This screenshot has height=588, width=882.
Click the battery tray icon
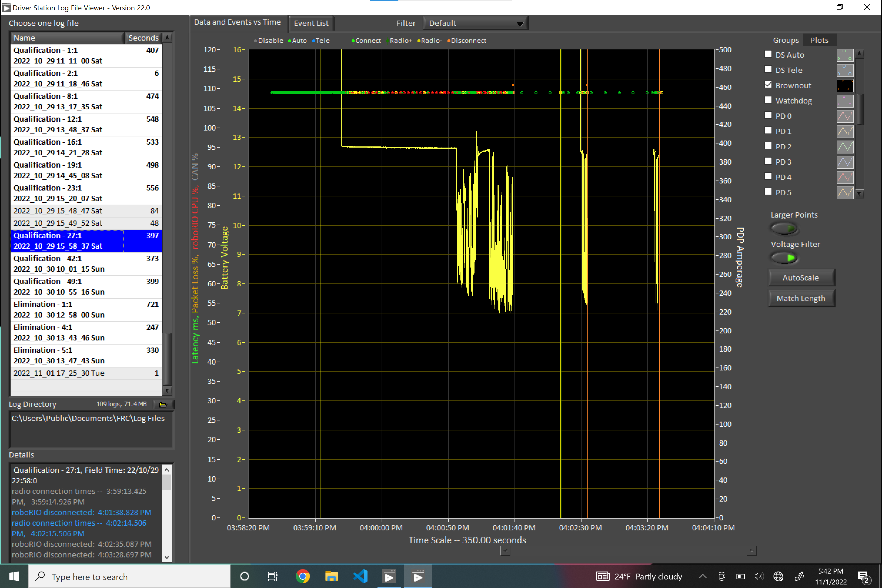pyautogui.click(x=740, y=576)
